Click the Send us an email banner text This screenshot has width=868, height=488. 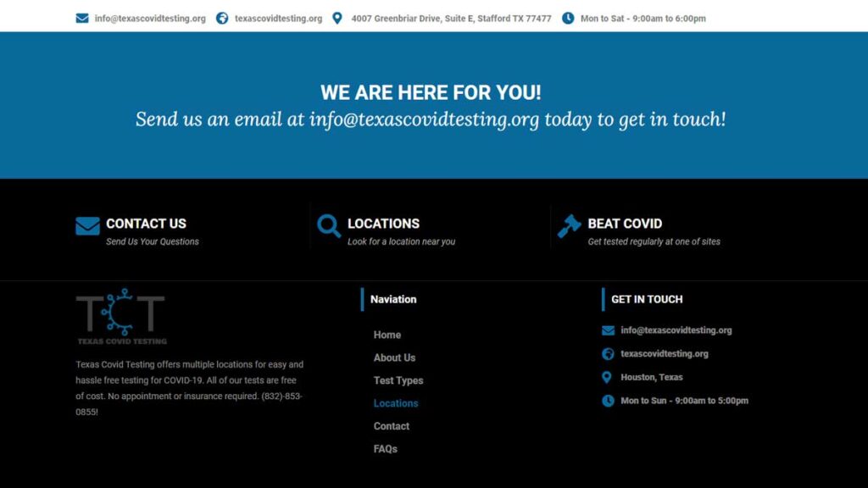coord(431,119)
